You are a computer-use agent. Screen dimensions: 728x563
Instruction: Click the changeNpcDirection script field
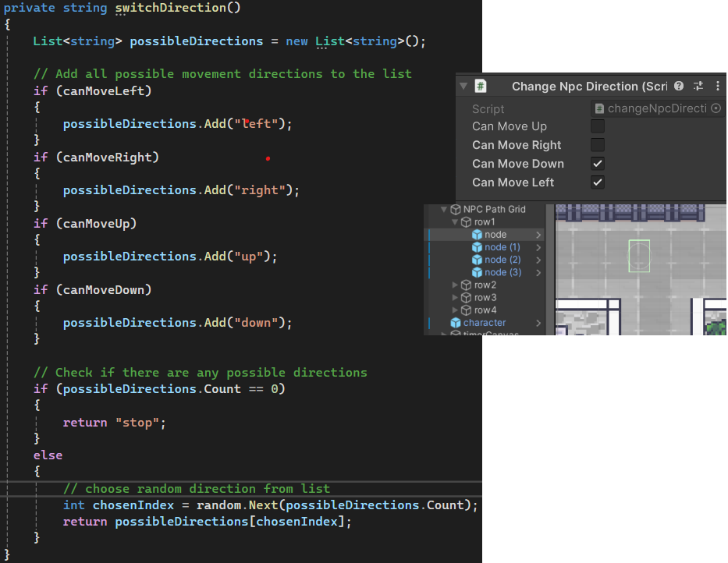[655, 108]
